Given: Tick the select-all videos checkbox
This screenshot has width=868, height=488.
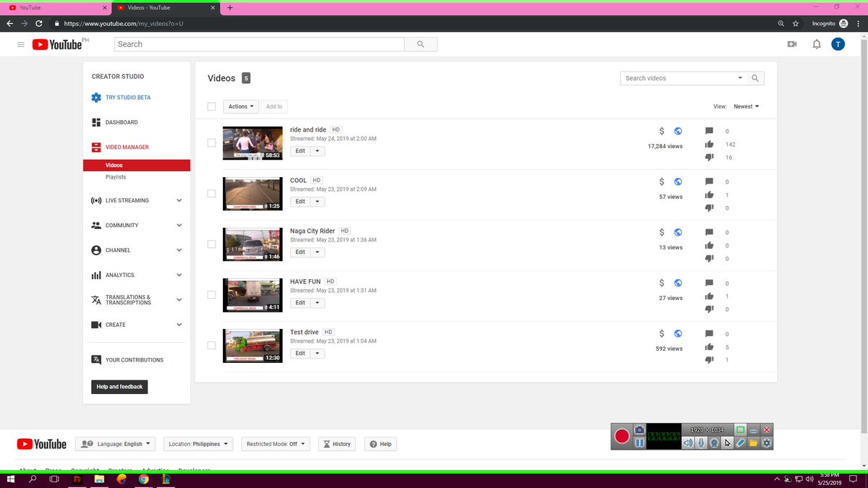Looking at the screenshot, I should pos(211,106).
